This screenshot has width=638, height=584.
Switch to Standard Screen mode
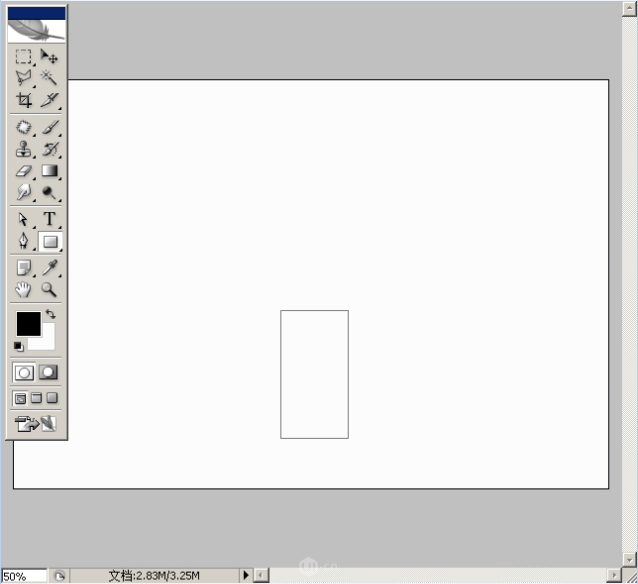(x=20, y=398)
